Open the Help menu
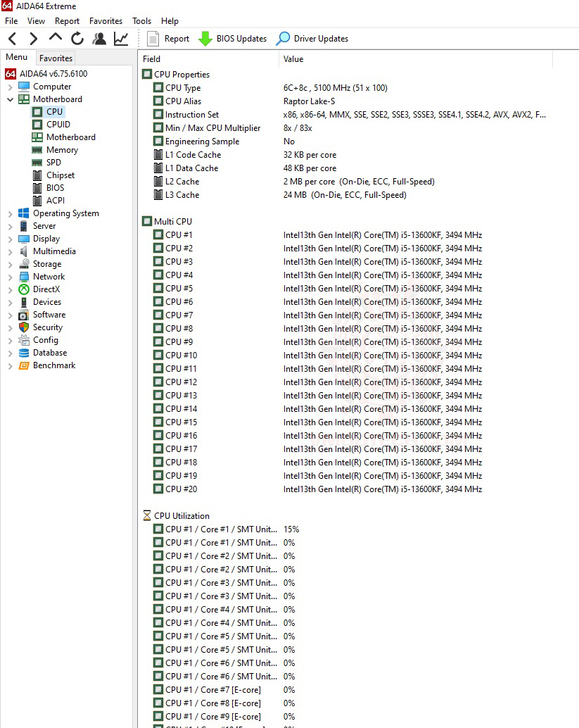Viewport: 579px width, 728px height. click(x=170, y=21)
